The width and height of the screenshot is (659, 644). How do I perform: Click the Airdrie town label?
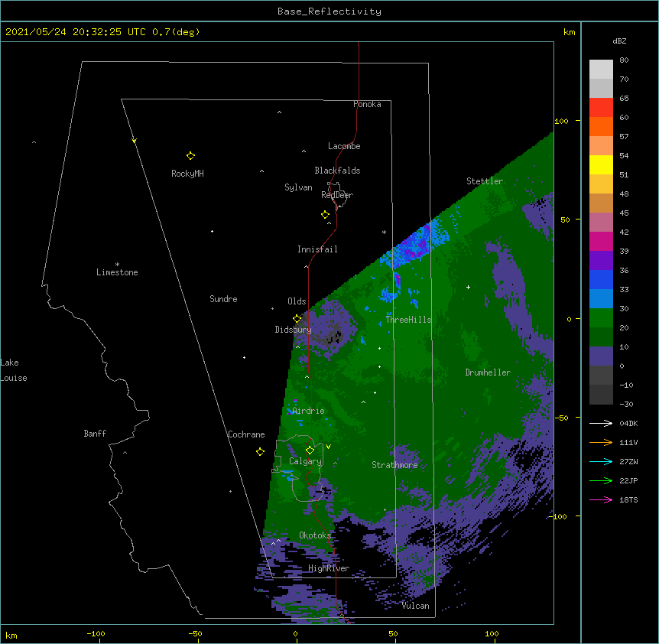(x=308, y=411)
